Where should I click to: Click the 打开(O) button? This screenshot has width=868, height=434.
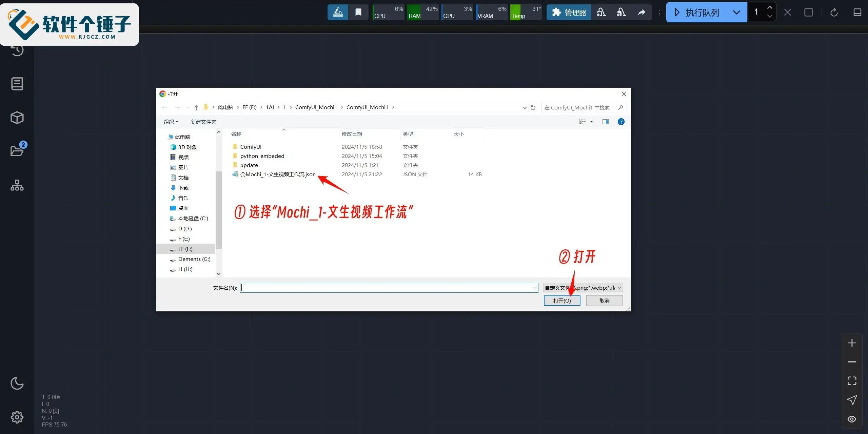pos(562,301)
